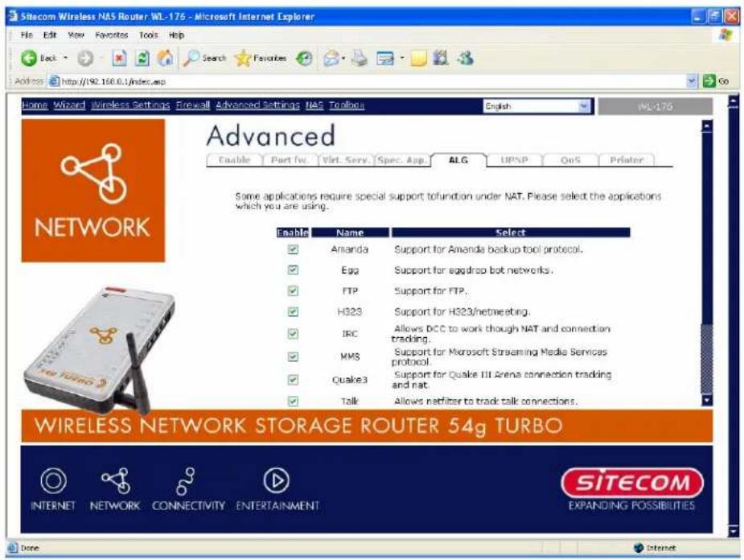This screenshot has width=744, height=560.
Task: Select the ENTERTAINMENT play icon in footer
Action: [277, 489]
